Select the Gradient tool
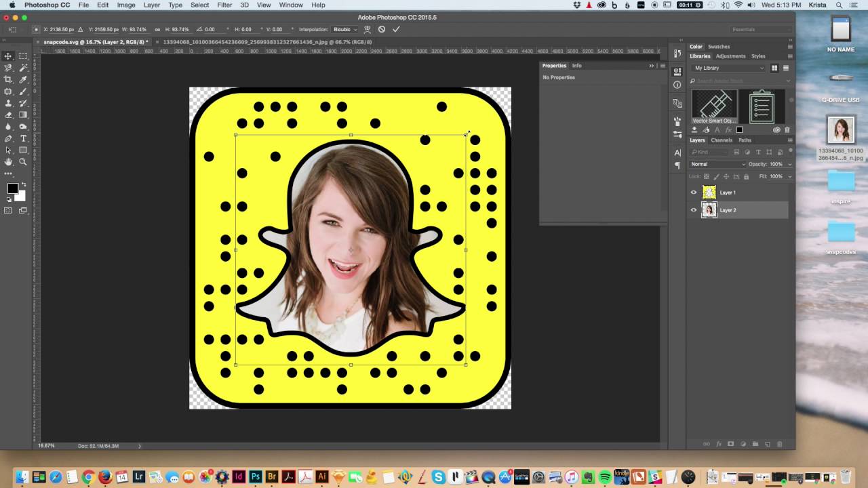 23,115
